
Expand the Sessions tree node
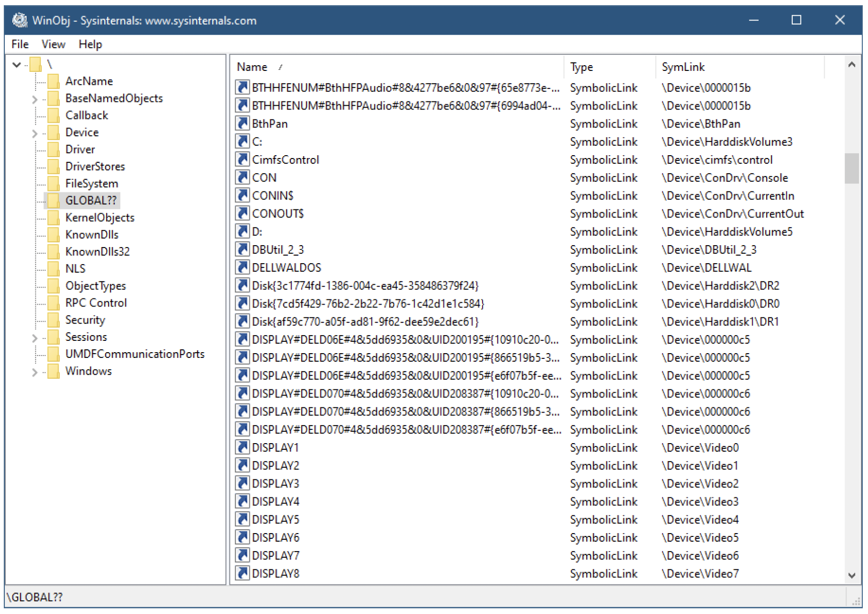pyautogui.click(x=34, y=338)
